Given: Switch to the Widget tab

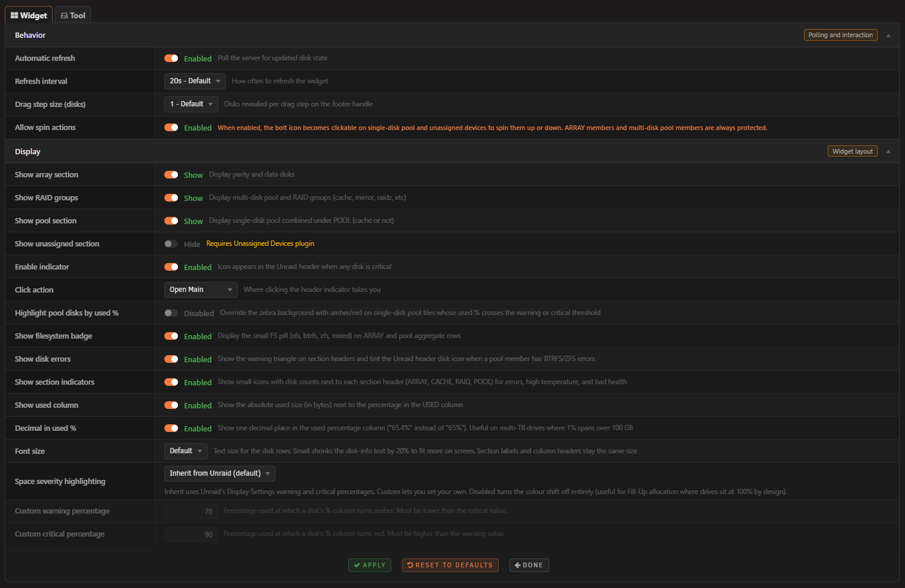Looking at the screenshot, I should click(x=29, y=15).
